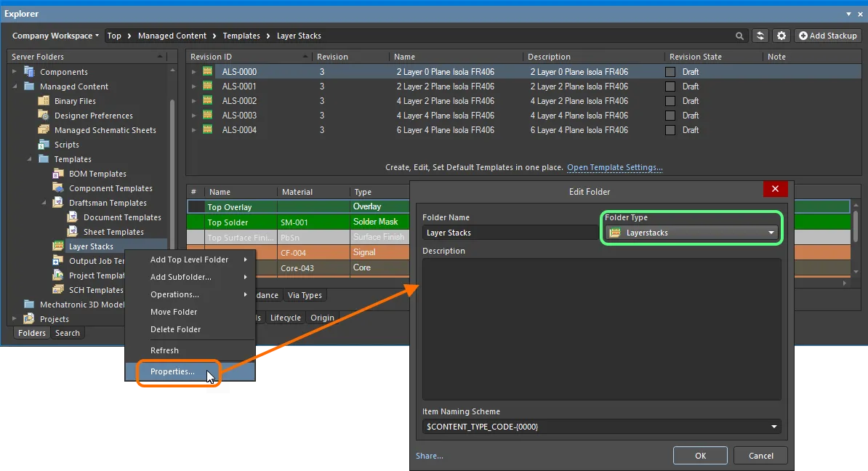The height and width of the screenshot is (471, 868).
Task: Click the Folder Name input field
Action: click(x=510, y=233)
